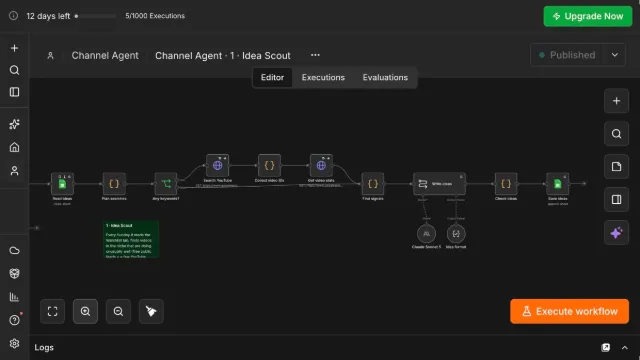Viewport: 640px width, 360px height.
Task: Select the Write ideas chain node
Action: (x=439, y=184)
